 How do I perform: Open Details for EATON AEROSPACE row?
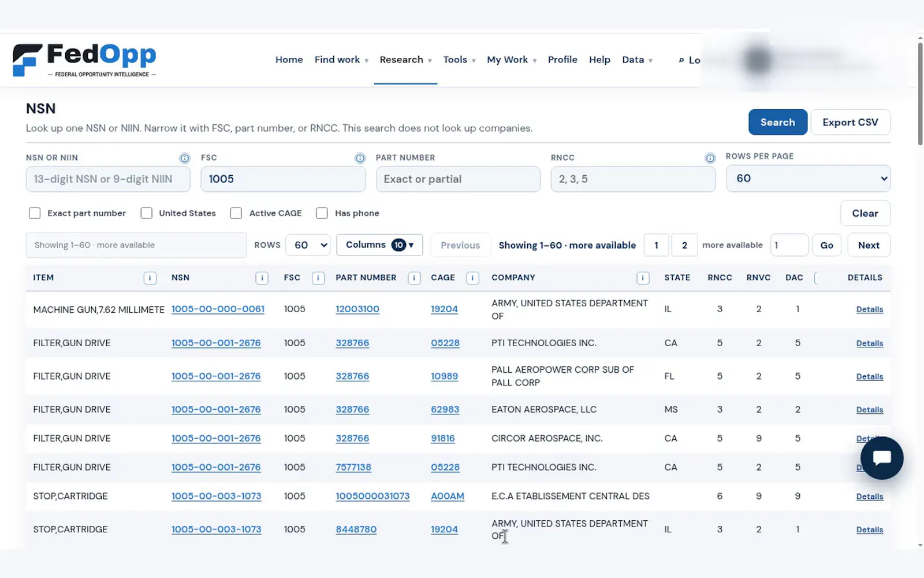pyautogui.click(x=870, y=410)
